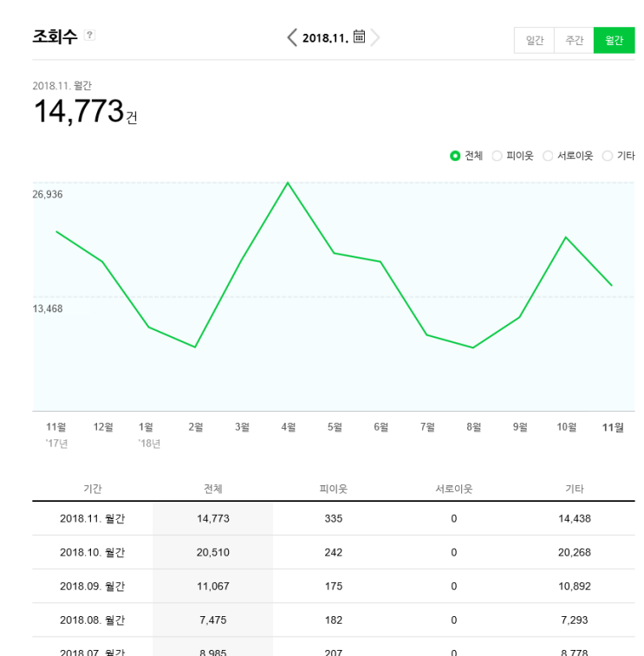
Task: Click the 26,936 y-axis value label
Action: (x=48, y=194)
